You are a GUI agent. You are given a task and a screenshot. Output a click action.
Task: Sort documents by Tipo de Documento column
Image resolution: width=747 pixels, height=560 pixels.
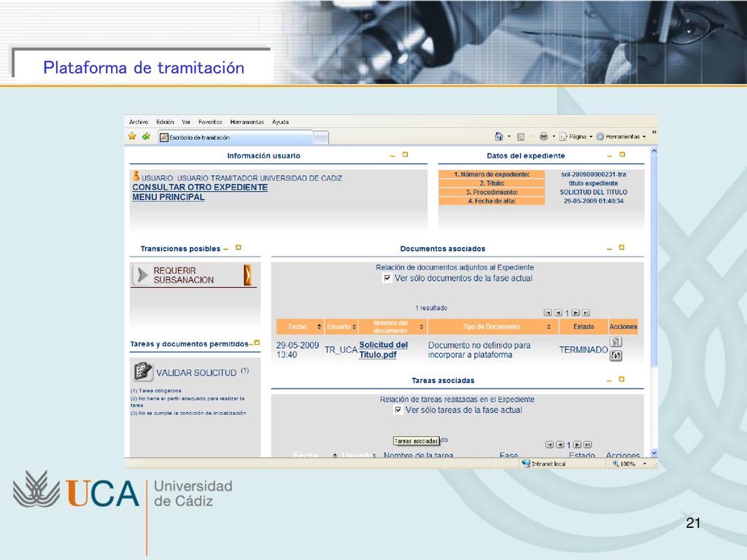pyautogui.click(x=549, y=327)
